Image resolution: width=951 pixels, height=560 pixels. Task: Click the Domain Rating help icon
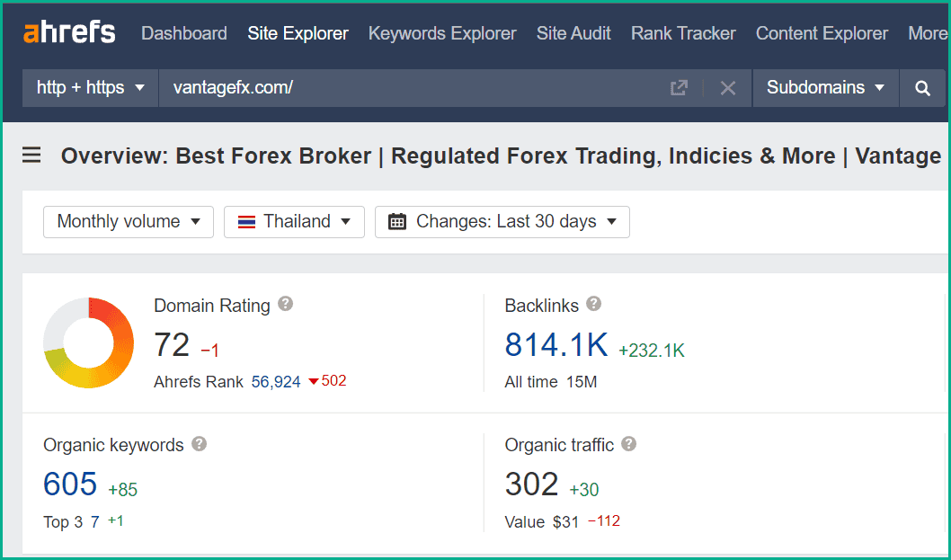pyautogui.click(x=286, y=304)
